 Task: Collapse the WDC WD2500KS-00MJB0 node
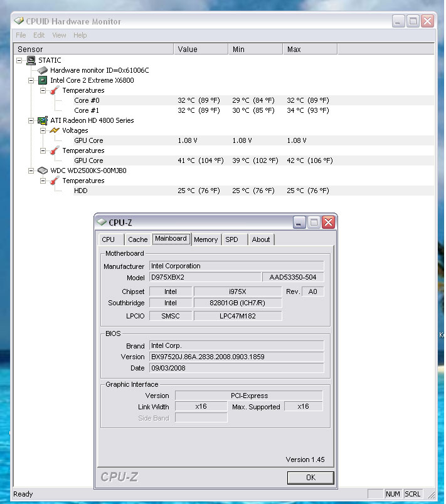pos(31,171)
